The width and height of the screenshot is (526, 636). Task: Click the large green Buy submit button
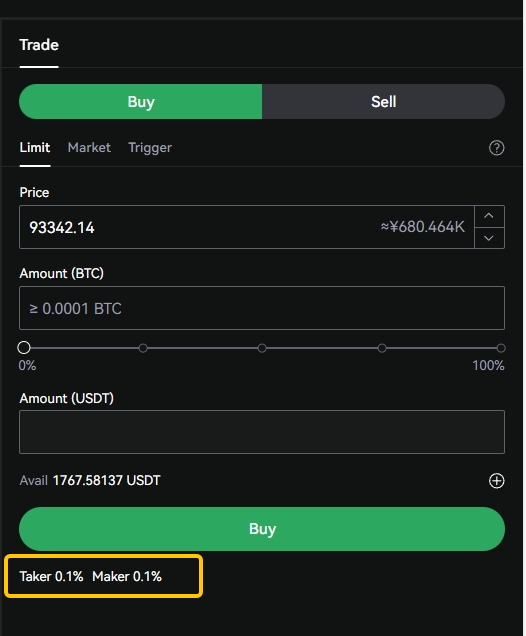click(262, 529)
